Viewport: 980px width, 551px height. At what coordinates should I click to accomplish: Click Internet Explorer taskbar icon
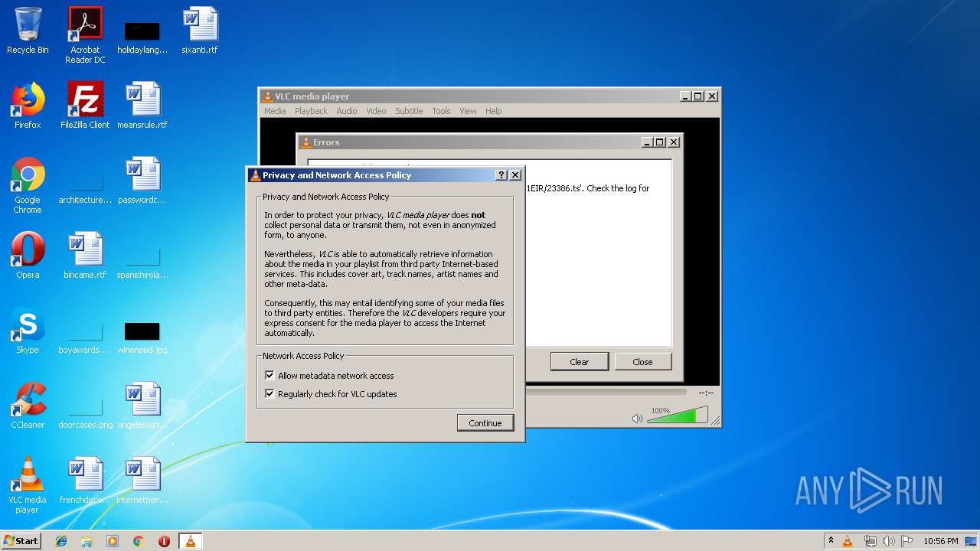pos(61,541)
